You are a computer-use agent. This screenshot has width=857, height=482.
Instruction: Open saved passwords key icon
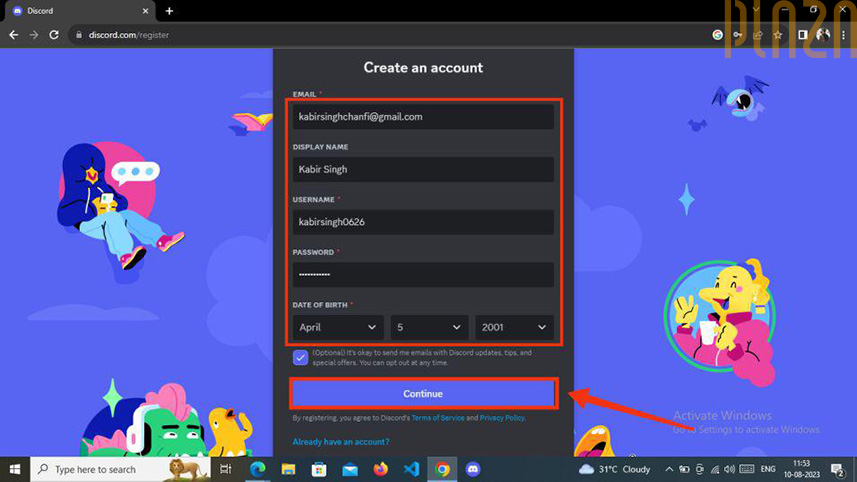[737, 35]
